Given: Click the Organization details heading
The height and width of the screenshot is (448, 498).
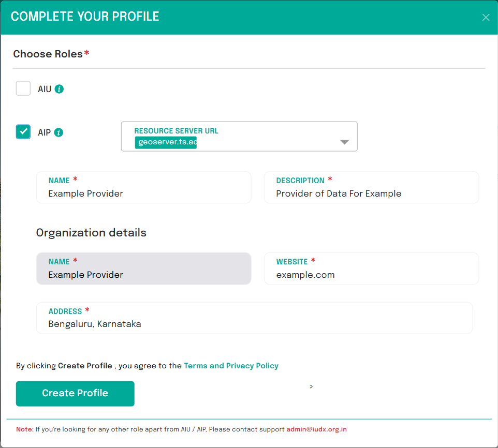Looking at the screenshot, I should tap(91, 233).
